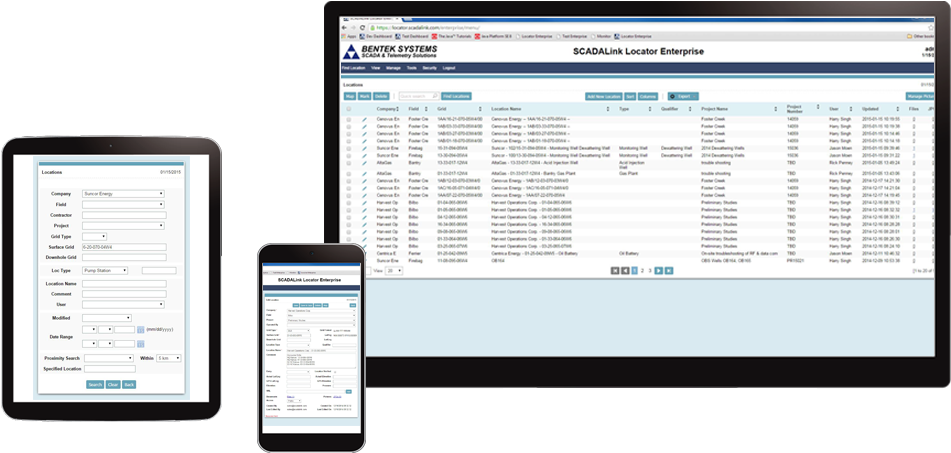
Task: Sort by Project Name column arrows
Action: (x=776, y=109)
